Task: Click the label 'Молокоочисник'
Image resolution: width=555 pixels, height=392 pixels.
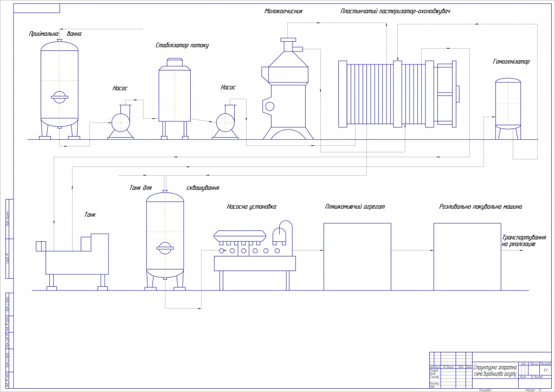Action: tap(283, 11)
